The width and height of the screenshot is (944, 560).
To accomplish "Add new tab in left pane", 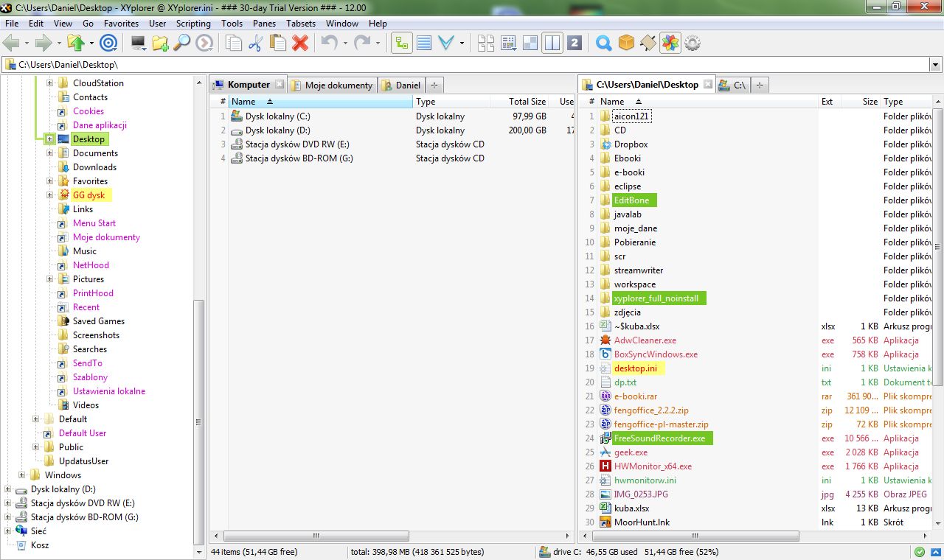I will pos(434,85).
